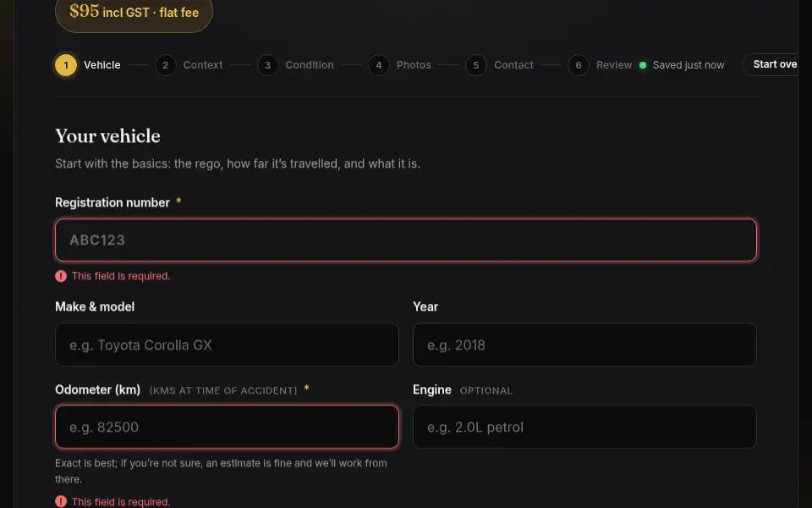The height and width of the screenshot is (508, 812).
Task: Click the 'KMS AT TIME OF ACCIDENT' note
Action: point(223,391)
